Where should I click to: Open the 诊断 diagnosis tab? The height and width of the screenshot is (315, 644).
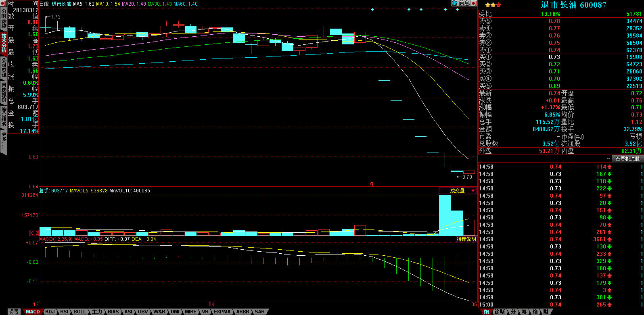500,312
